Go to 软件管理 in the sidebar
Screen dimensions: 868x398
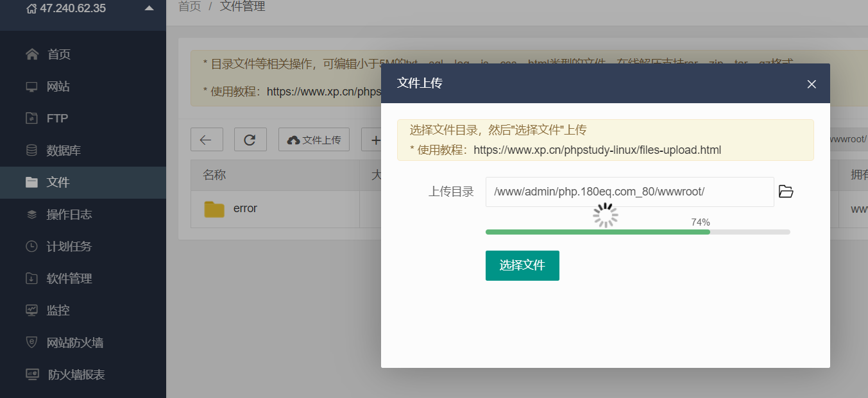click(x=69, y=279)
